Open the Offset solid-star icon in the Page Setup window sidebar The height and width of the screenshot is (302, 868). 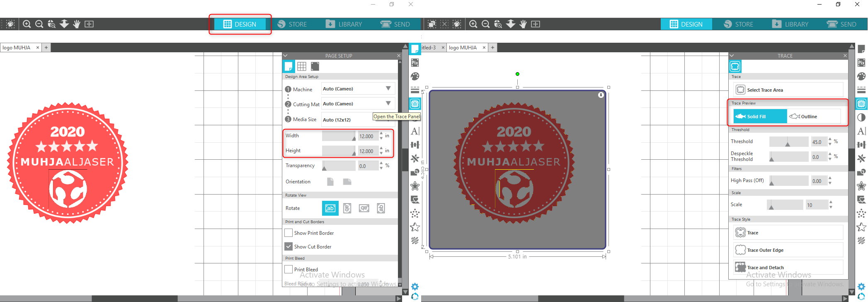coord(415,186)
